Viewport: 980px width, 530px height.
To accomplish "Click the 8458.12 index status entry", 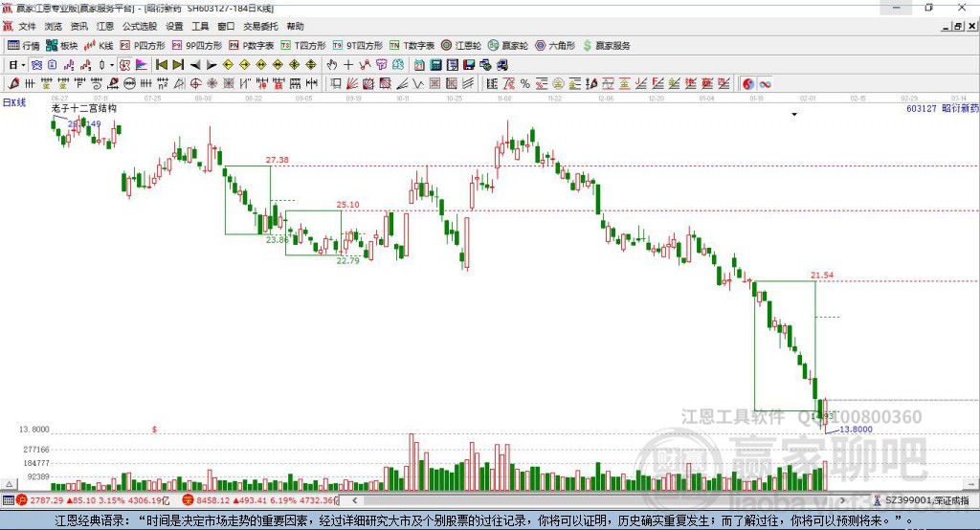I will click(260, 500).
